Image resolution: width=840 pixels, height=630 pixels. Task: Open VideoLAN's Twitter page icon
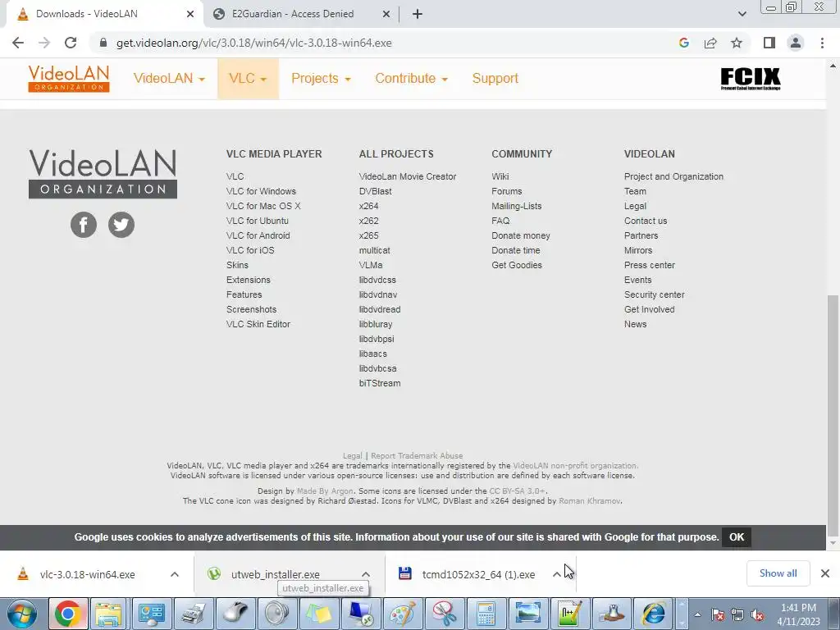coord(121,225)
